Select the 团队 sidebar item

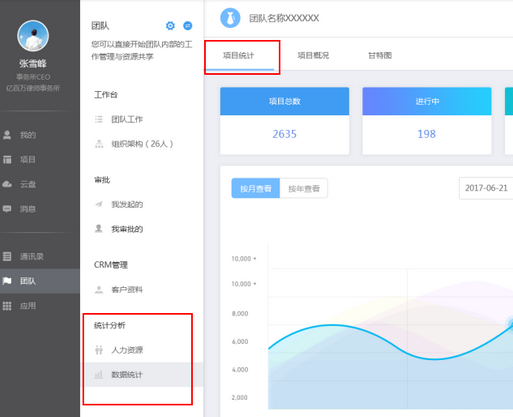[40, 281]
